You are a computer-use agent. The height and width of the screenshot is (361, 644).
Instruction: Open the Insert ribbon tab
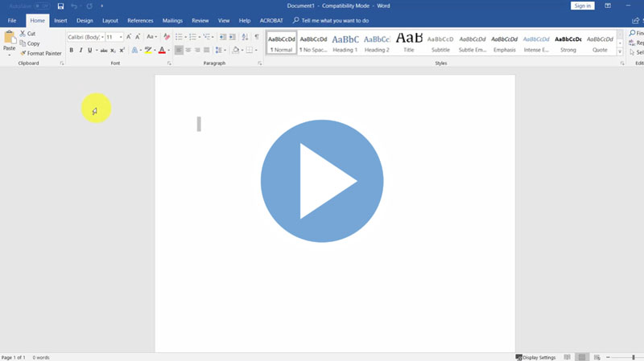coord(60,20)
